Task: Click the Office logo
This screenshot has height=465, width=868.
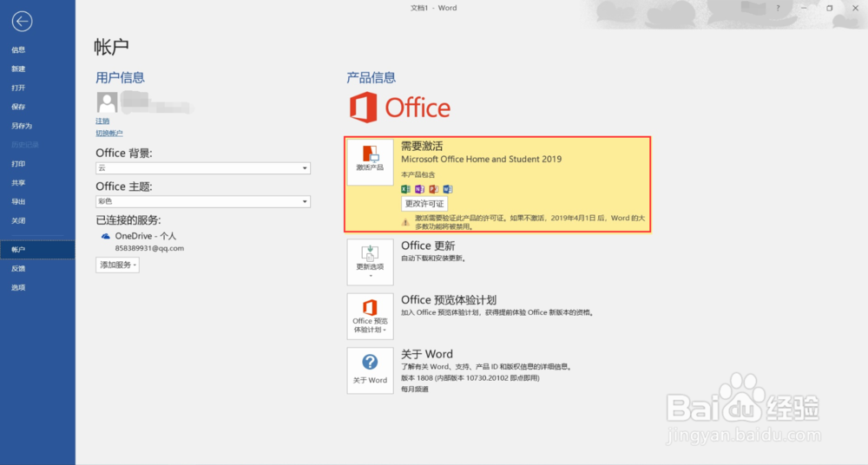Action: click(399, 108)
